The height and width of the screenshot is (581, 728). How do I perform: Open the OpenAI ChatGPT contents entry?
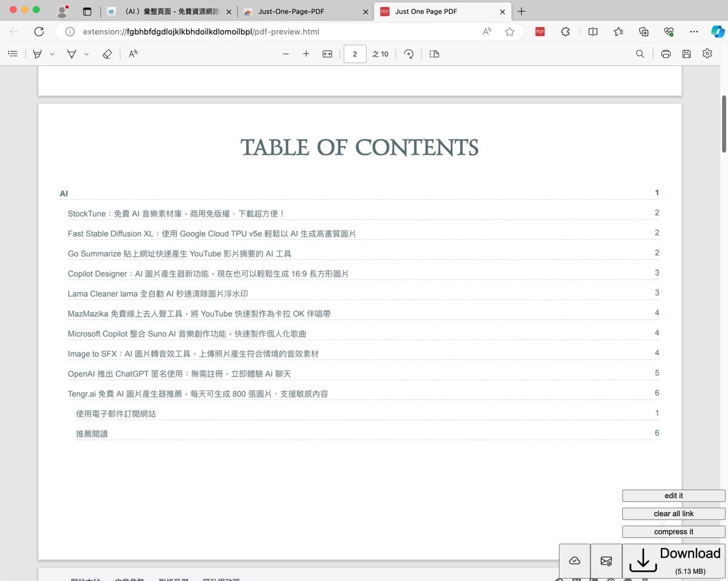pos(363,374)
